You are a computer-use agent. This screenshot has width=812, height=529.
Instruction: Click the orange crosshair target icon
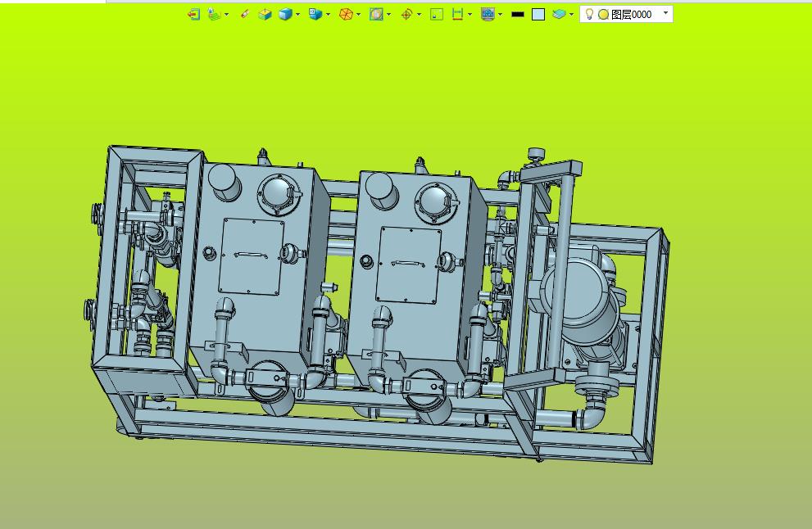407,15
